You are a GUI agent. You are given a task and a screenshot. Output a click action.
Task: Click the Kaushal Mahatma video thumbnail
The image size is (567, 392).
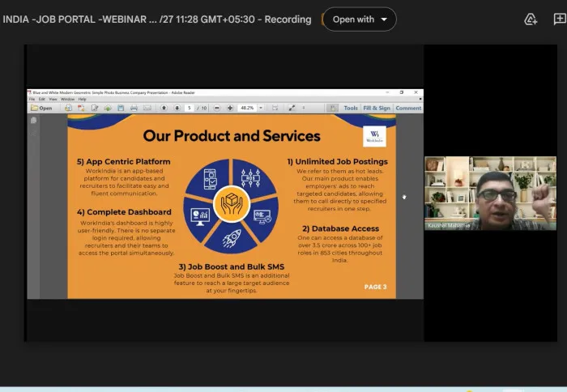coord(490,193)
